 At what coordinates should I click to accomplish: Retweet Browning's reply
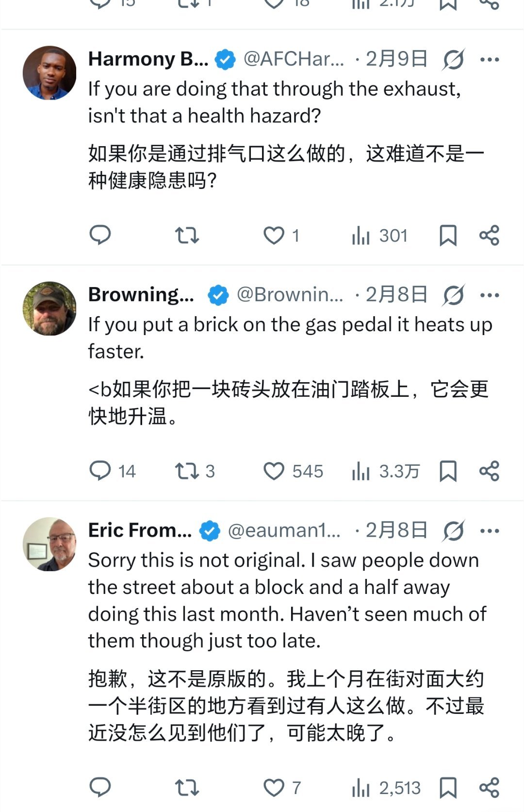(x=188, y=471)
